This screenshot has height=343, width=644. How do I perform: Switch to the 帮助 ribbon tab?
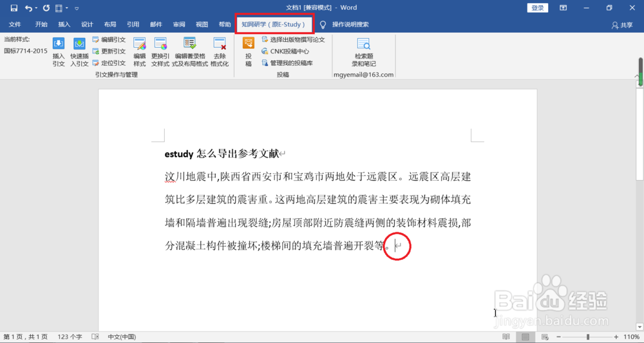[225, 24]
